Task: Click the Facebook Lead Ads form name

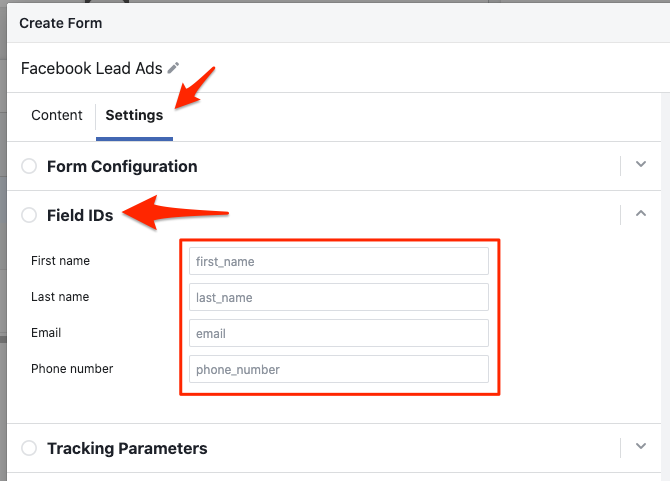Action: point(92,69)
